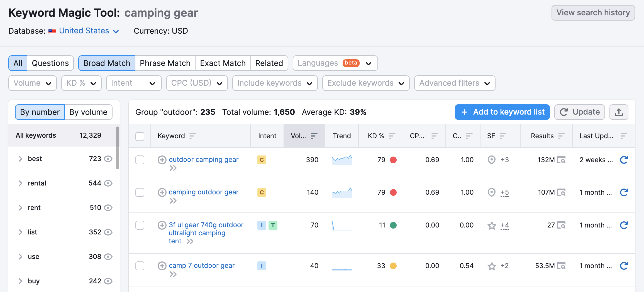Screen dimensions: 644x292
Task: Sort by Results column icon
Action: pos(561,136)
